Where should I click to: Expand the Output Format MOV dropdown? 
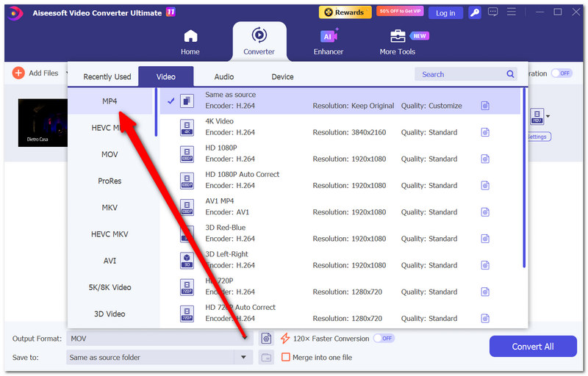pyautogui.click(x=159, y=339)
